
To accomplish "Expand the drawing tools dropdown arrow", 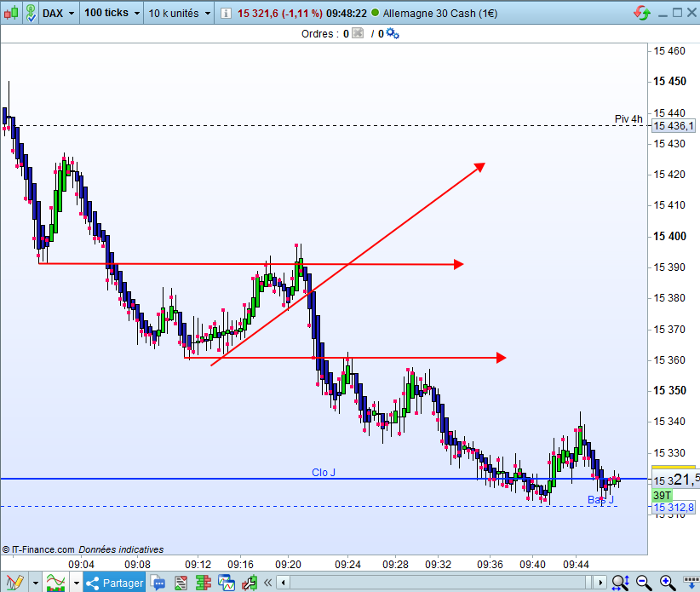I will pyautogui.click(x=35, y=583).
